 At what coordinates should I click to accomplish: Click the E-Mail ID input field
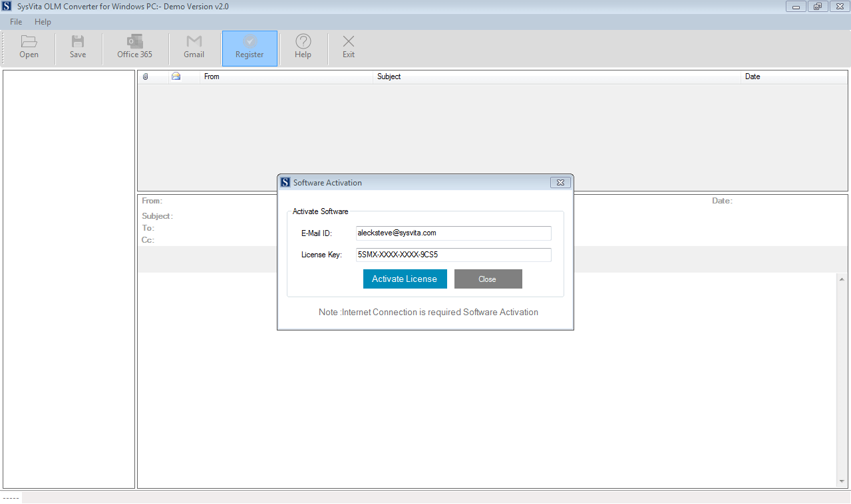454,233
